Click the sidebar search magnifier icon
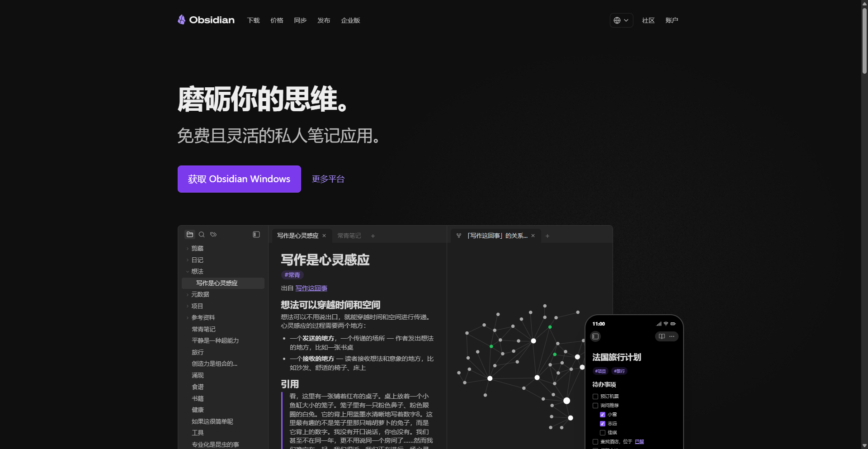868x449 pixels. tap(202, 235)
